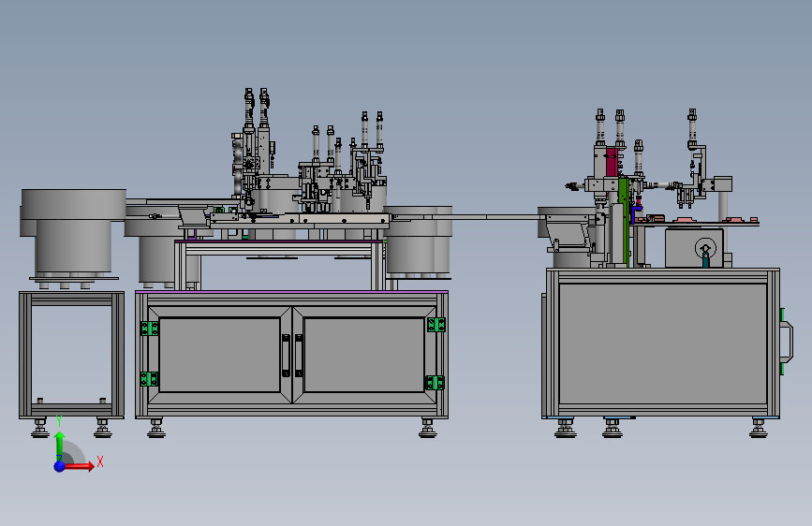Viewport: 812px width, 526px height.
Task: Pick the right door's black pull handle
Action: 299,355
